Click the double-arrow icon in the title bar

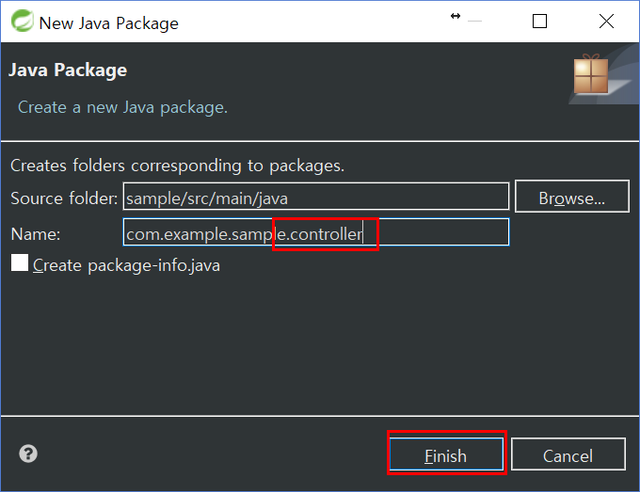[x=456, y=16]
